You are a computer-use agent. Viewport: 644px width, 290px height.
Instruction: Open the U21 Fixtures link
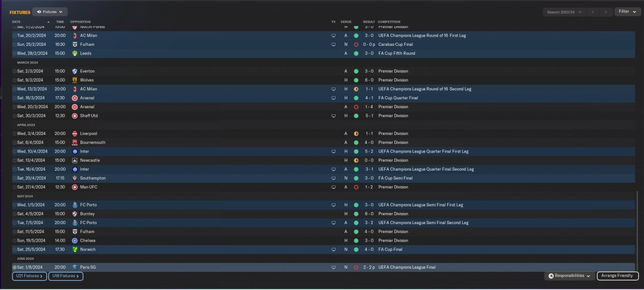29,276
